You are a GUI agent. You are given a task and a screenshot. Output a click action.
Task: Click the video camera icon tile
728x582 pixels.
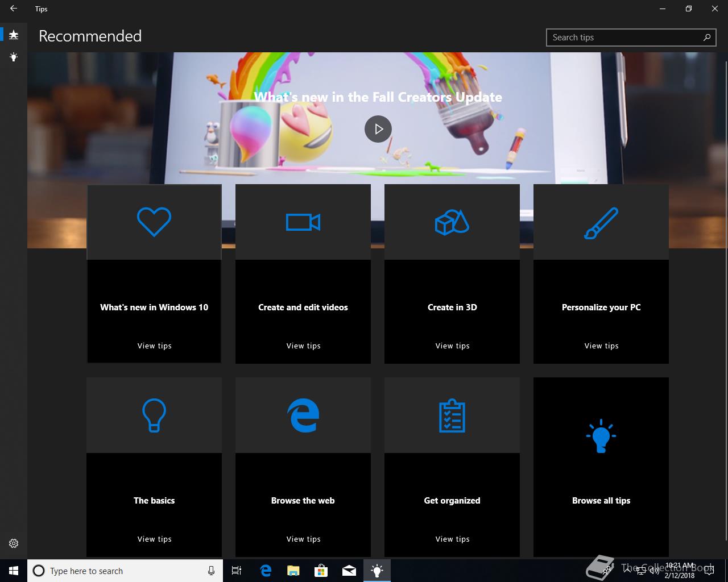(x=303, y=222)
